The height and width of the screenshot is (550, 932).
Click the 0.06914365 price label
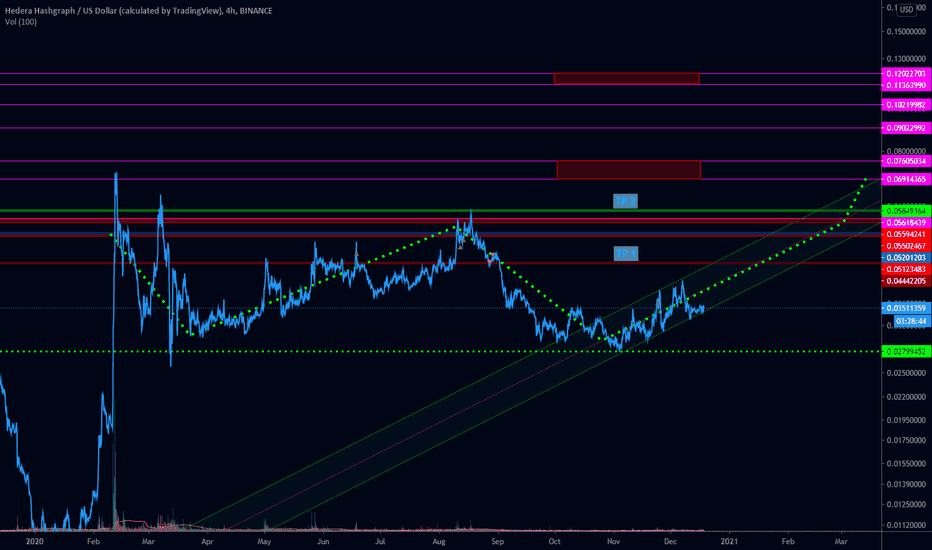click(x=906, y=179)
